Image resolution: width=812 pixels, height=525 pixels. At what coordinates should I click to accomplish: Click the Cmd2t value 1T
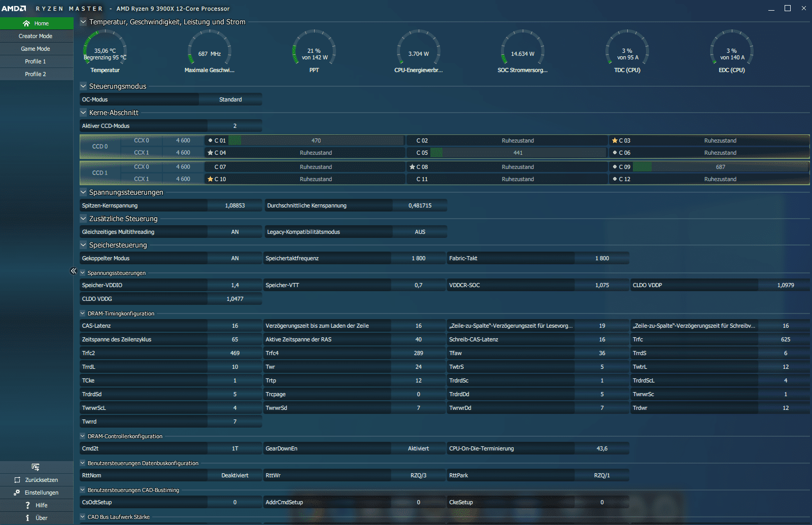235,448
